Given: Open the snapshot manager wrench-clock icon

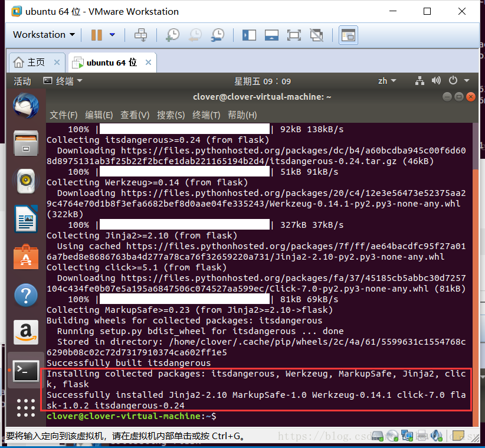Looking at the screenshot, I should tap(218, 35).
